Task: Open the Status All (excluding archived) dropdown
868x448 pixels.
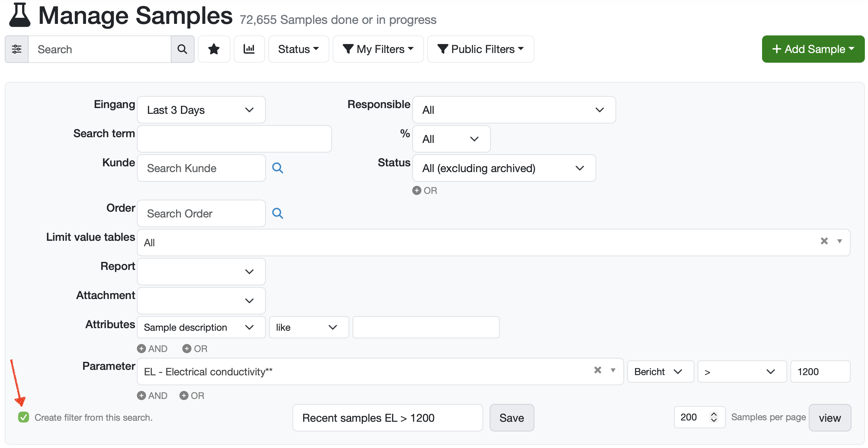Action: (x=504, y=168)
